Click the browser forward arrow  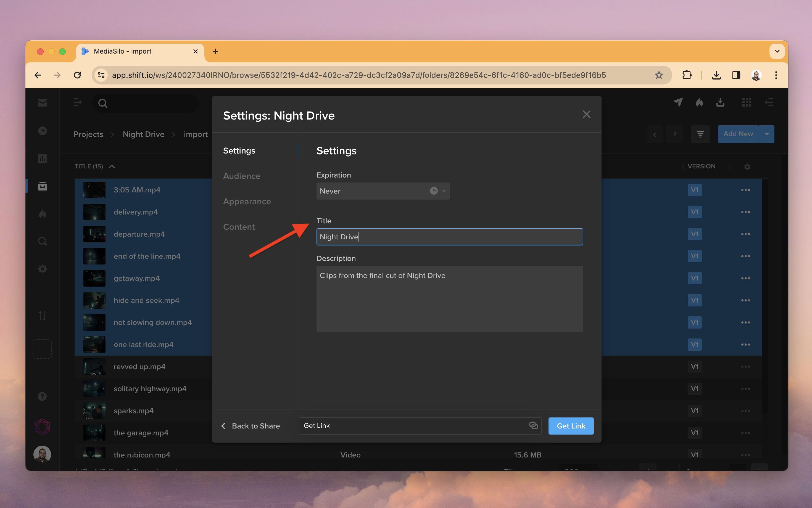[x=57, y=75]
